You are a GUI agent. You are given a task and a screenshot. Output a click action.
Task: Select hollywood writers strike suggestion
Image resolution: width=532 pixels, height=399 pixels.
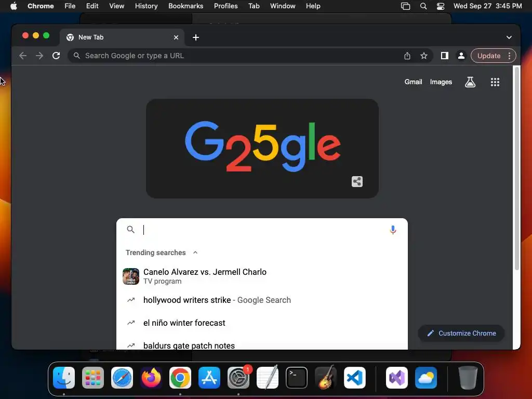262,300
